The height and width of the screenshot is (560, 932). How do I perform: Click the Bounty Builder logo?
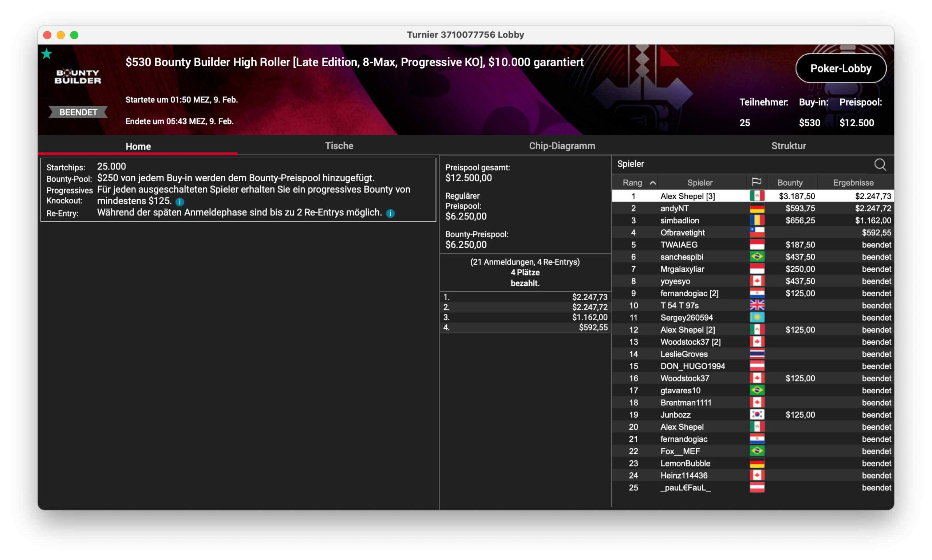point(78,77)
